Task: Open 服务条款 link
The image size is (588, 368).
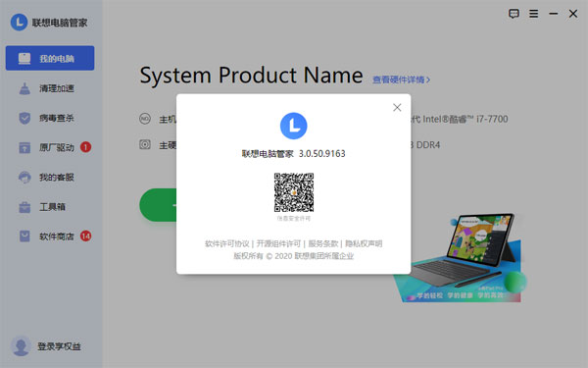Action: pos(323,243)
